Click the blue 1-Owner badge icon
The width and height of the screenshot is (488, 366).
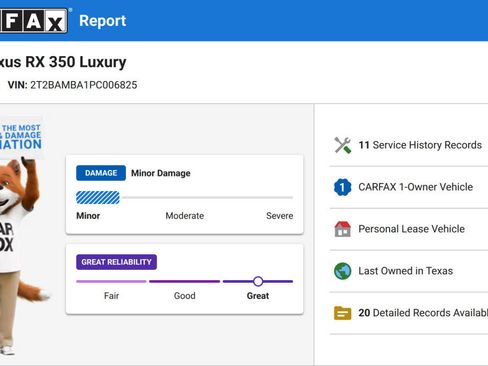pyautogui.click(x=343, y=187)
